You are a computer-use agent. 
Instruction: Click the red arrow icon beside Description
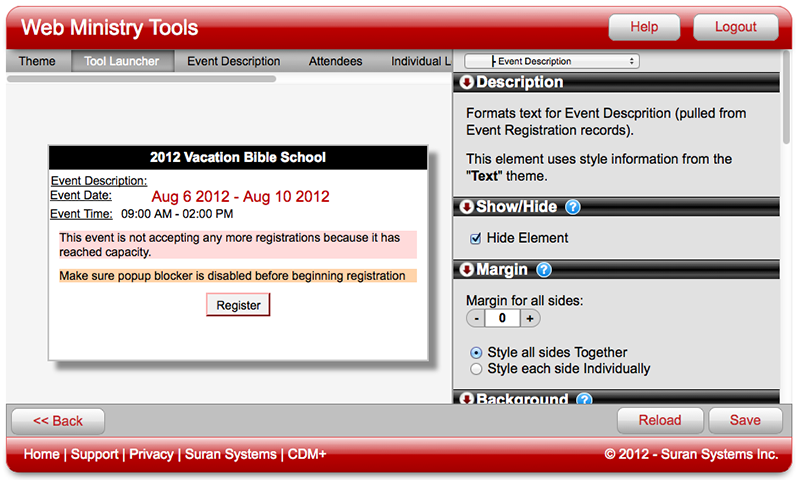[x=466, y=82]
